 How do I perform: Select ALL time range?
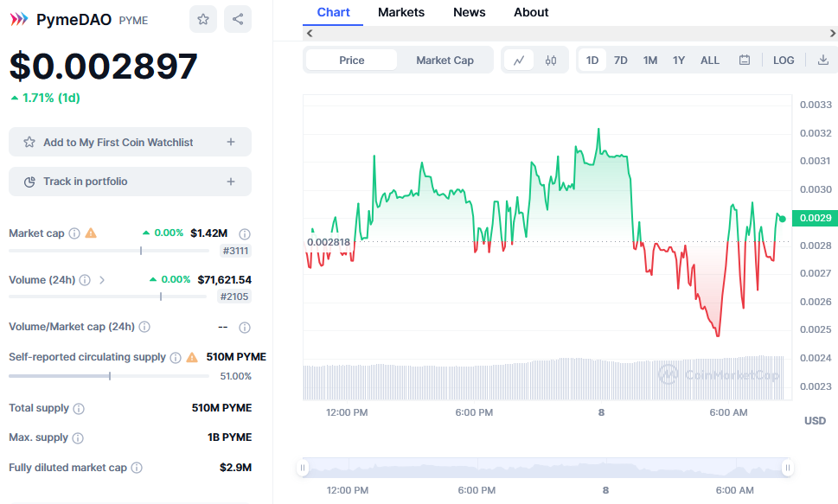(x=710, y=61)
